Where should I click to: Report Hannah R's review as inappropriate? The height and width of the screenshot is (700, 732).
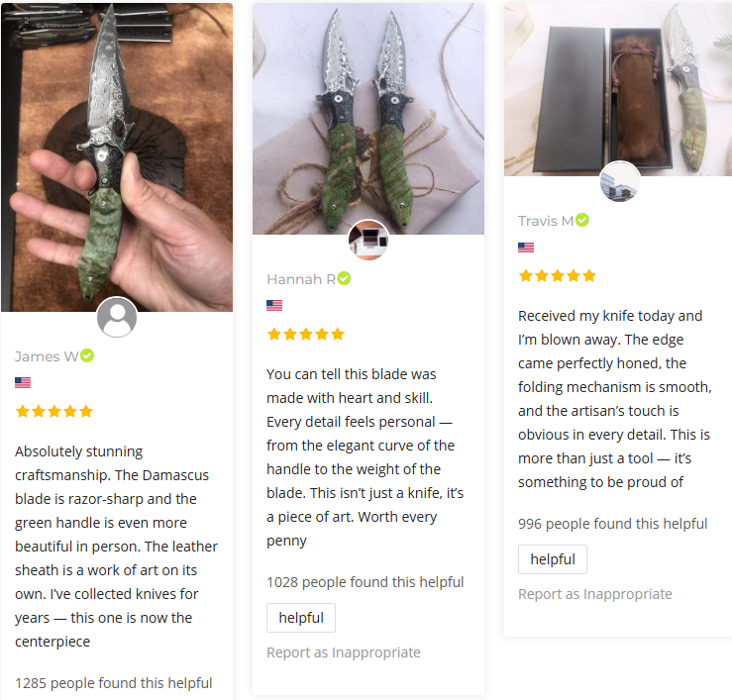[x=344, y=652]
